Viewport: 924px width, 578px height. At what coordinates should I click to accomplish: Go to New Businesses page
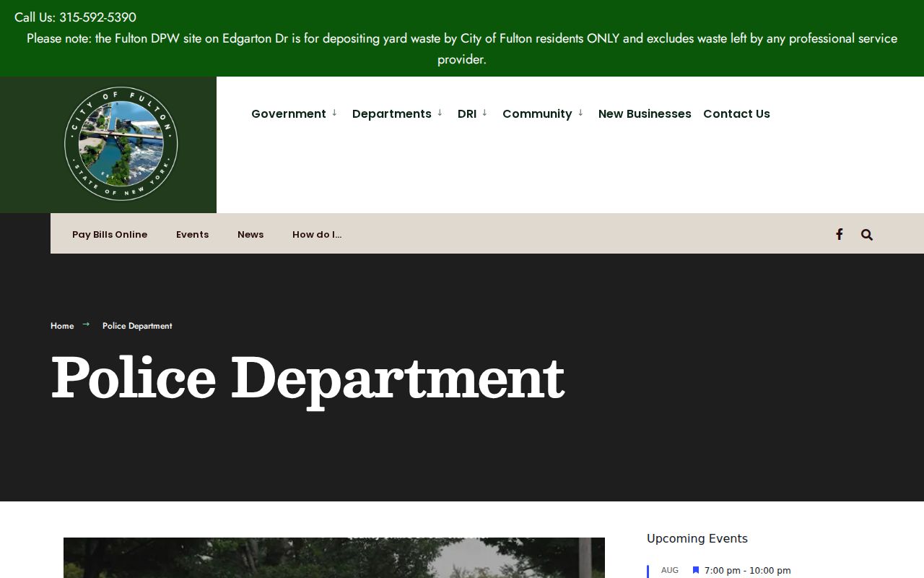click(x=645, y=113)
